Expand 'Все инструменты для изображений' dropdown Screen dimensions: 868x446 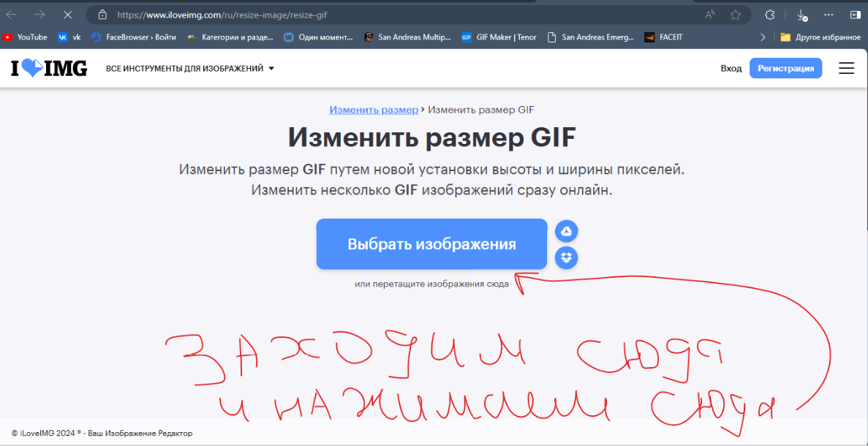click(x=189, y=69)
